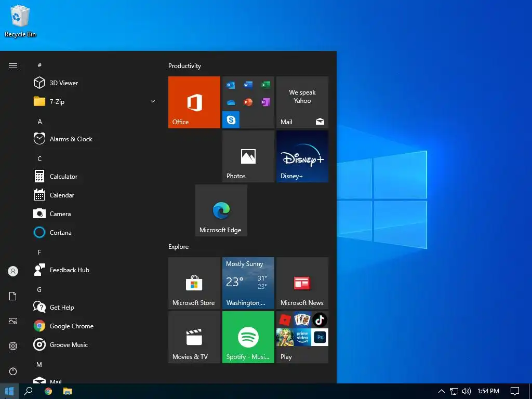Select the Productivity group header

(184, 66)
